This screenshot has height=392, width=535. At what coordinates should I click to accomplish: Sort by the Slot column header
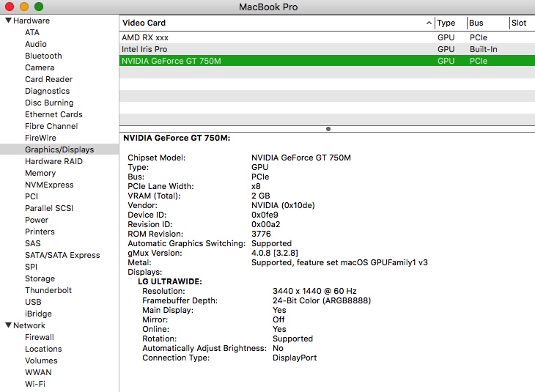pos(522,23)
